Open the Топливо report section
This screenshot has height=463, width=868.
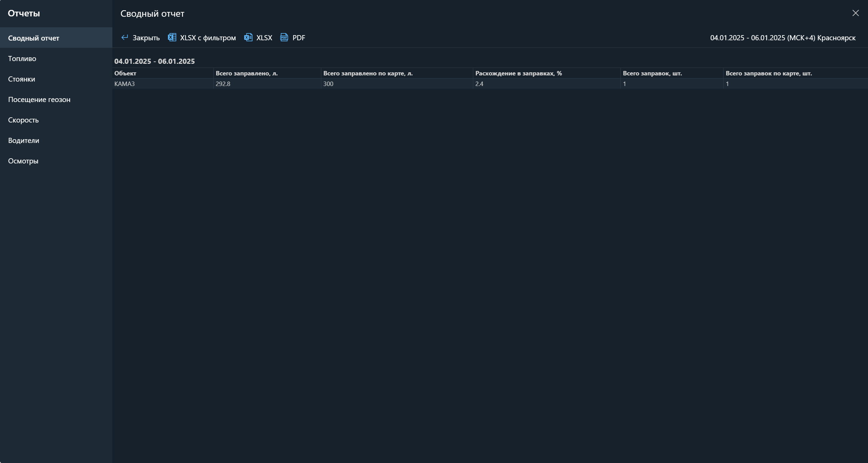22,58
